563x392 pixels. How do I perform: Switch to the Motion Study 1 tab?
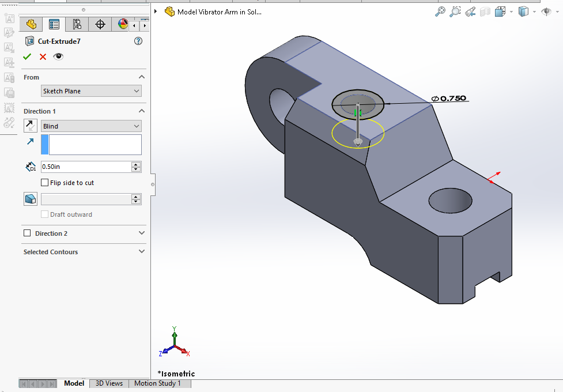(157, 383)
